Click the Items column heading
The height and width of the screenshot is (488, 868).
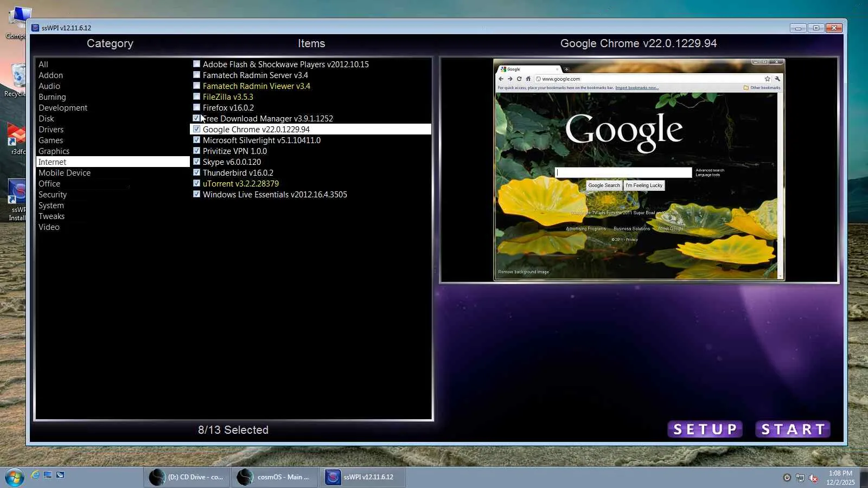(311, 43)
